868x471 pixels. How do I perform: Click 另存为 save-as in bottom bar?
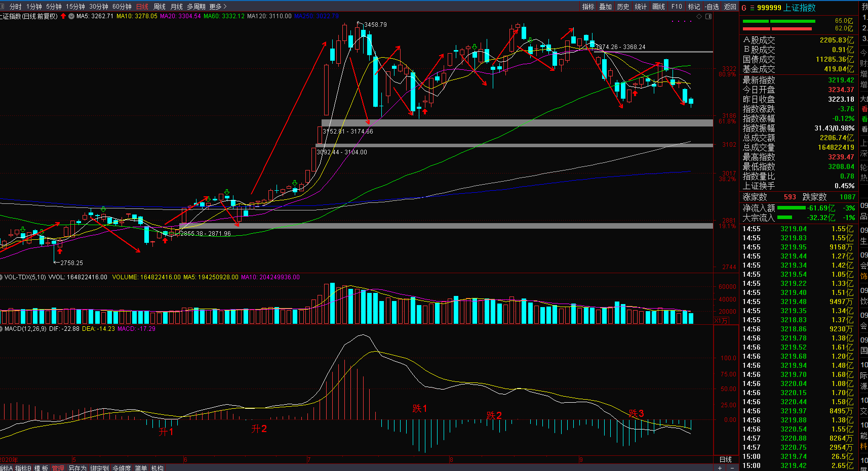click(77, 468)
